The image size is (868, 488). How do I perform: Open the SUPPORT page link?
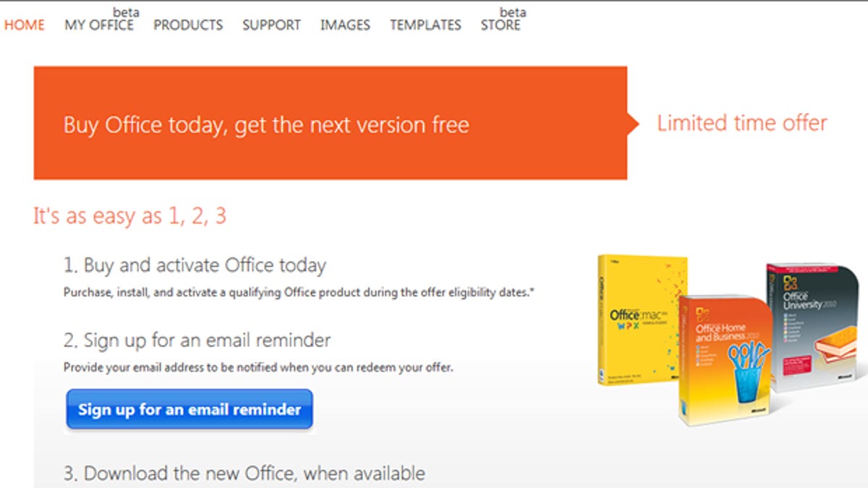click(271, 25)
